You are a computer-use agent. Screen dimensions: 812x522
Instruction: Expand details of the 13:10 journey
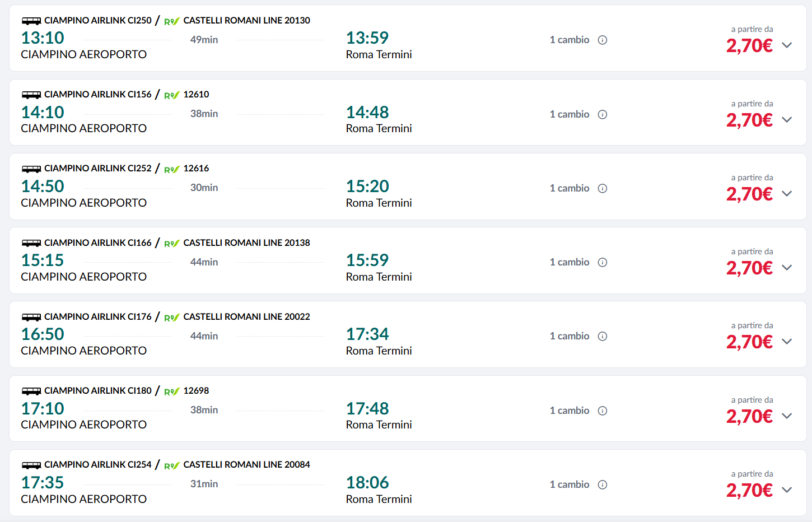click(787, 45)
